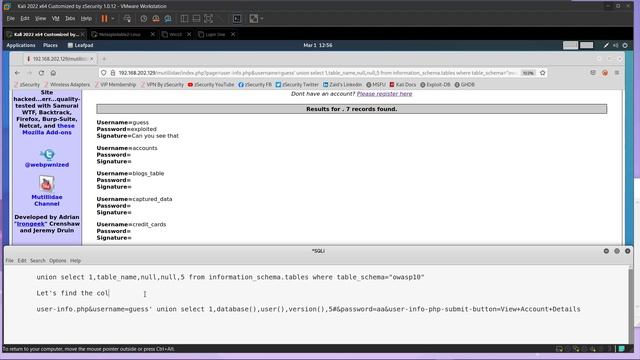The width and height of the screenshot is (640, 360).
Task: Open the power icon in Kali panel
Action: [x=625, y=45]
